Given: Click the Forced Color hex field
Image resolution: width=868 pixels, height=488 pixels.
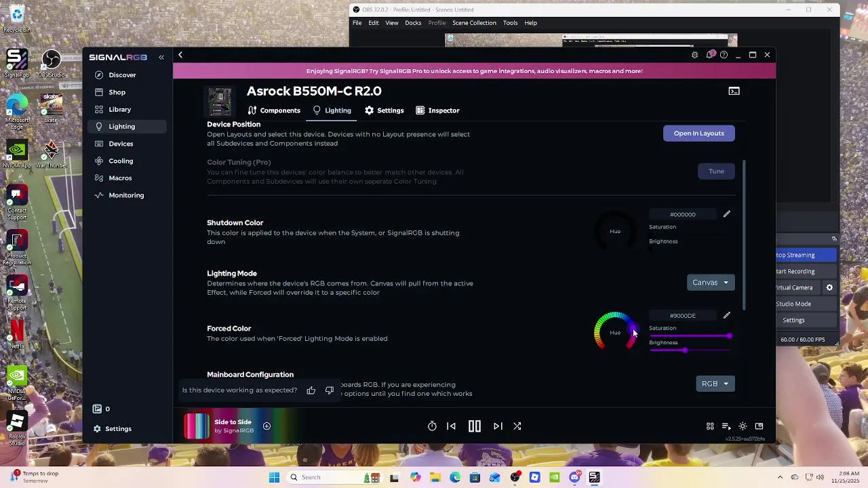Looking at the screenshot, I should pos(683,316).
